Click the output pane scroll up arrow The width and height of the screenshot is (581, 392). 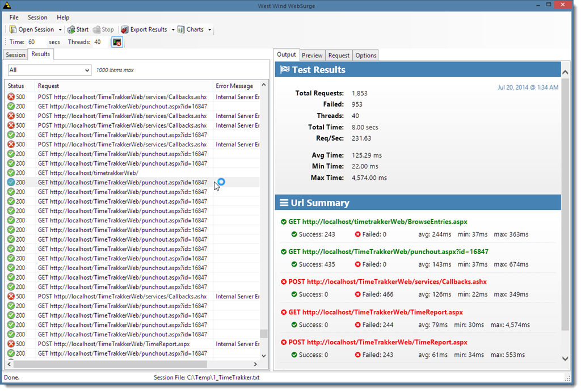[x=565, y=73]
